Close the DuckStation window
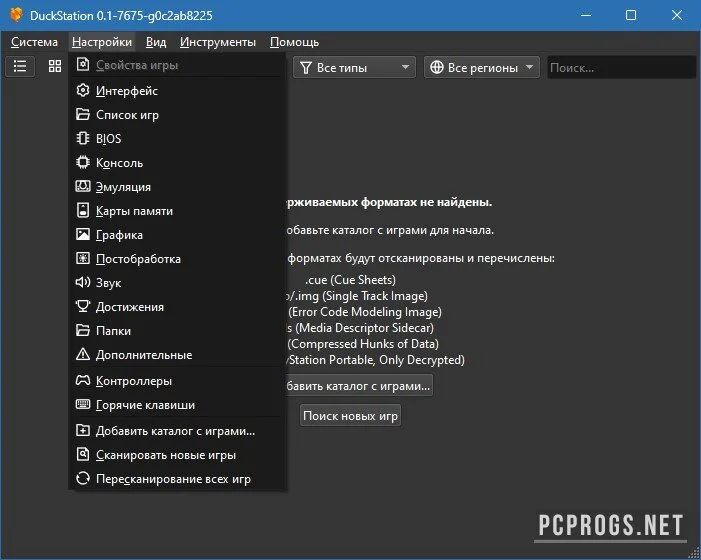The image size is (701, 560). (x=677, y=15)
